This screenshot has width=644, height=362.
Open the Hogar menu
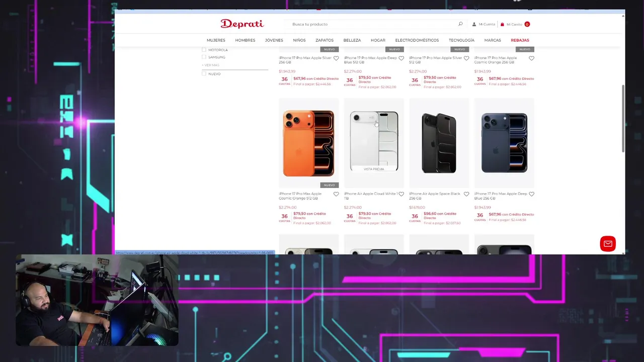tap(378, 40)
